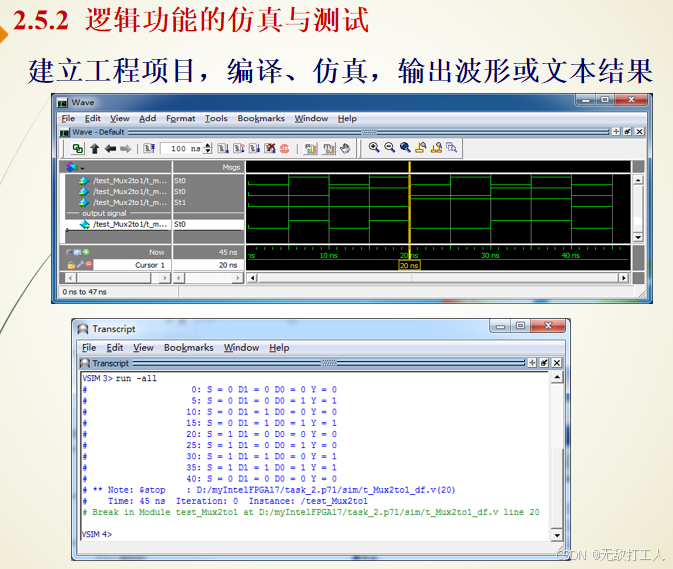Open the Tools menu in Wave window
Viewport: 673px width, 569px height.
pyautogui.click(x=216, y=118)
